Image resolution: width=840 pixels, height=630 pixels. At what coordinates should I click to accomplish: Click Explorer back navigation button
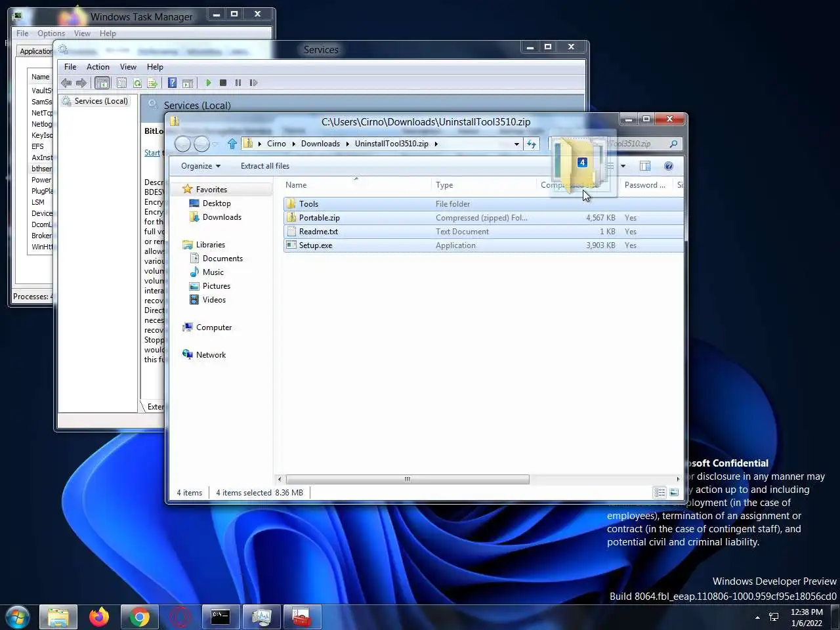(x=183, y=144)
